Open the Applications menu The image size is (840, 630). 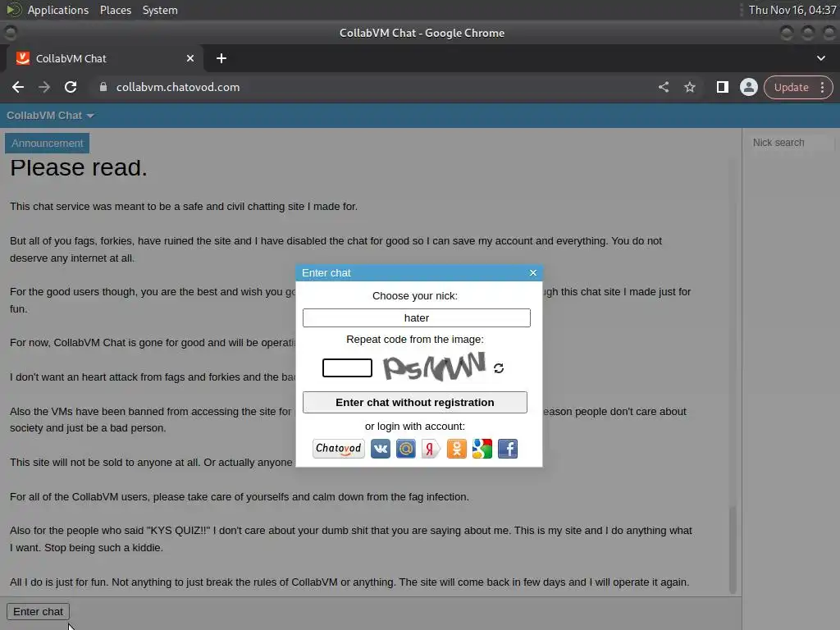click(x=58, y=10)
